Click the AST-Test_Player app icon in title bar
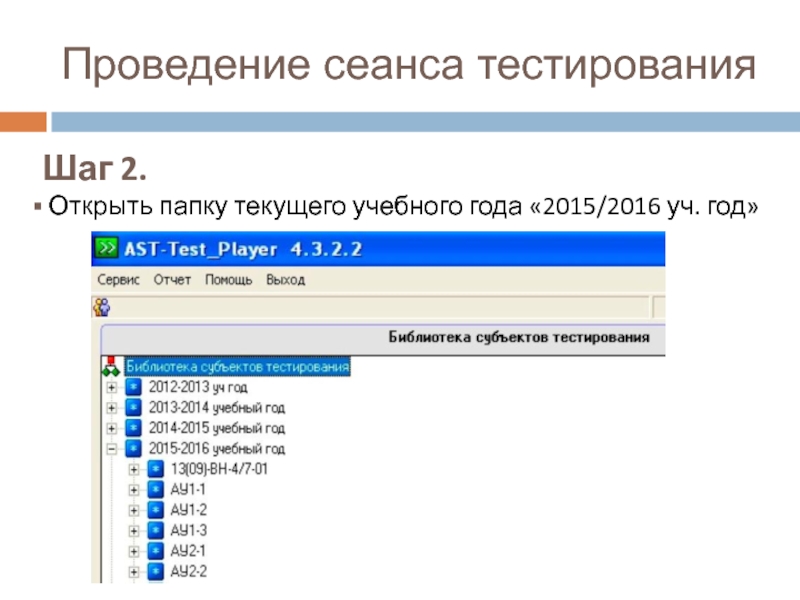Image resolution: width=800 pixels, height=600 pixels. coord(107,249)
